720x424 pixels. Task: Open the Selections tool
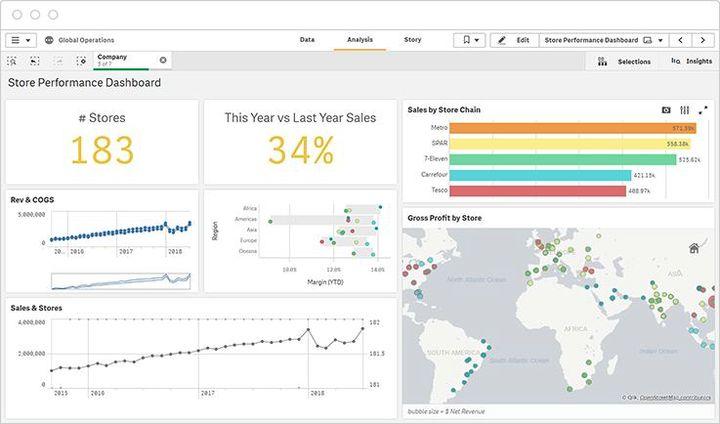[x=624, y=61]
